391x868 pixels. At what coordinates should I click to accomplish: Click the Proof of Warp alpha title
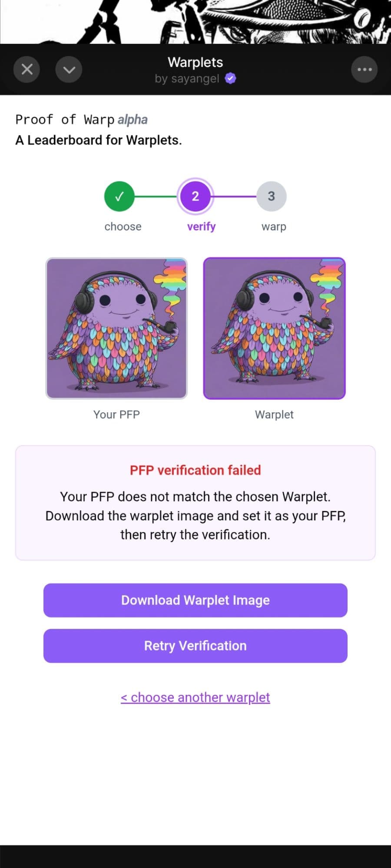tap(81, 119)
